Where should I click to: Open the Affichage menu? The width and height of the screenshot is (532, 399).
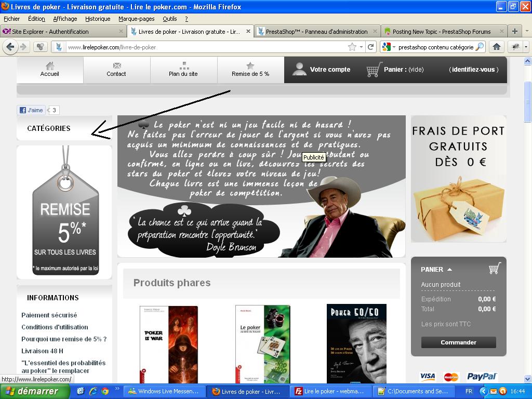[65, 19]
